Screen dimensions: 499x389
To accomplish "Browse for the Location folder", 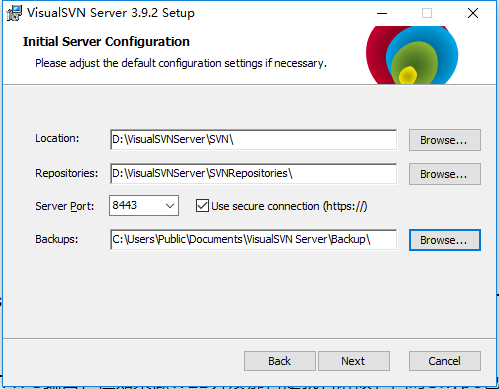I will (445, 140).
